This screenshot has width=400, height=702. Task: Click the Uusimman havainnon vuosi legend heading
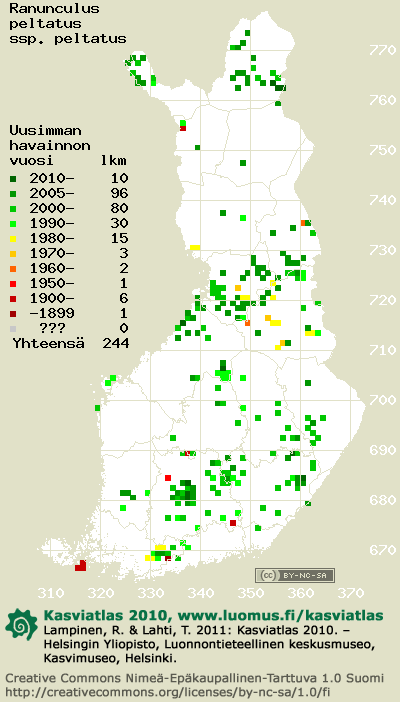pyautogui.click(x=50, y=146)
